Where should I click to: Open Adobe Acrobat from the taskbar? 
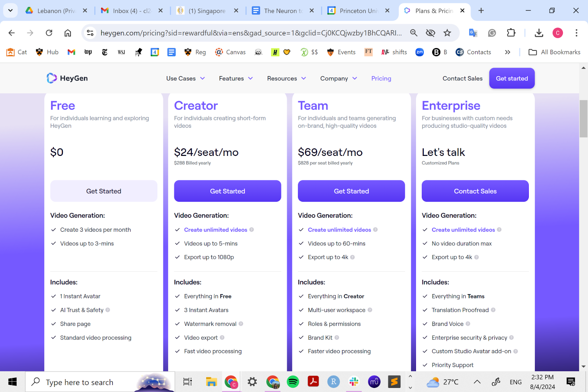pyautogui.click(x=313, y=382)
